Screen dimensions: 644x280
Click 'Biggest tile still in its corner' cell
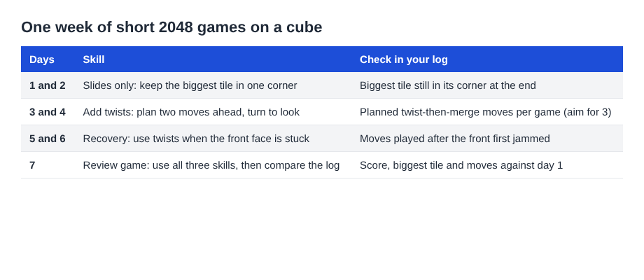[448, 85]
